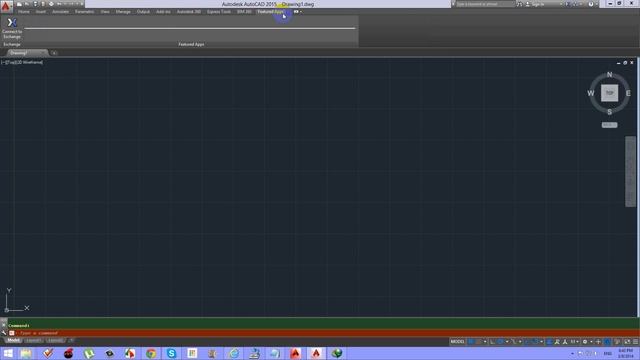Open workspace switching gear icon
640x360 pixels.
(x=585, y=342)
